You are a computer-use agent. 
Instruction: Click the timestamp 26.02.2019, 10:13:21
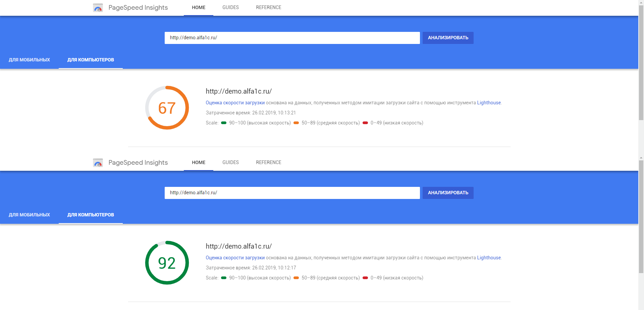[274, 113]
